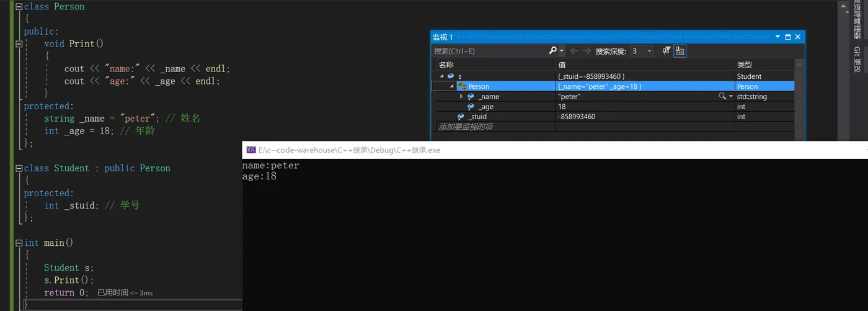The image size is (868, 311).
Task: Click the console window icon in the title bar
Action: (251, 150)
